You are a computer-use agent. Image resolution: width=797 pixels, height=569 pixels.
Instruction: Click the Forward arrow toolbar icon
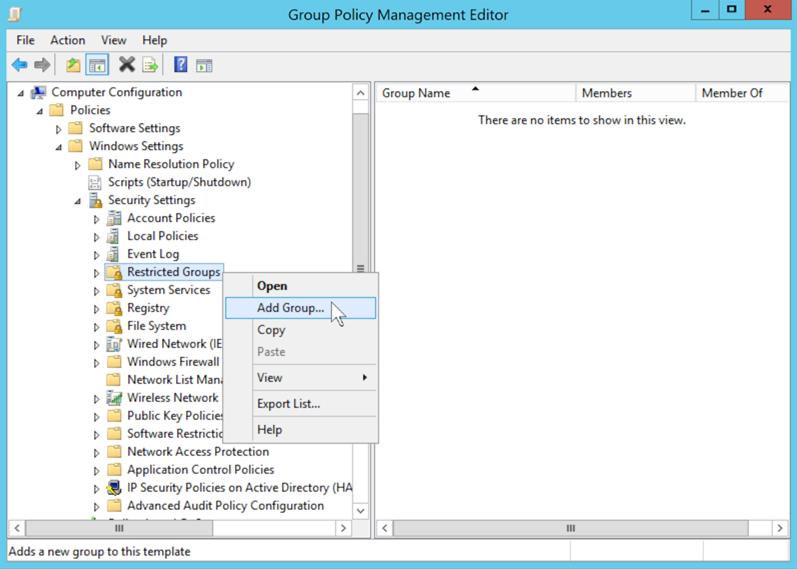click(x=42, y=66)
